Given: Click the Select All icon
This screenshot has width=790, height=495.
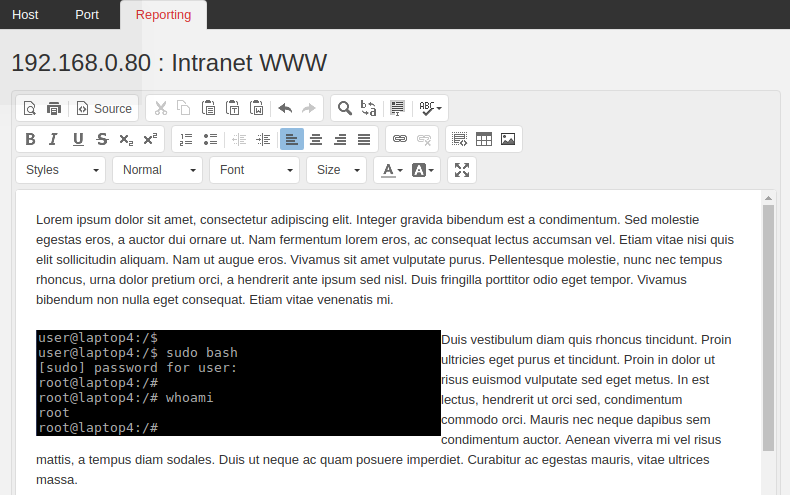Looking at the screenshot, I should (398, 108).
